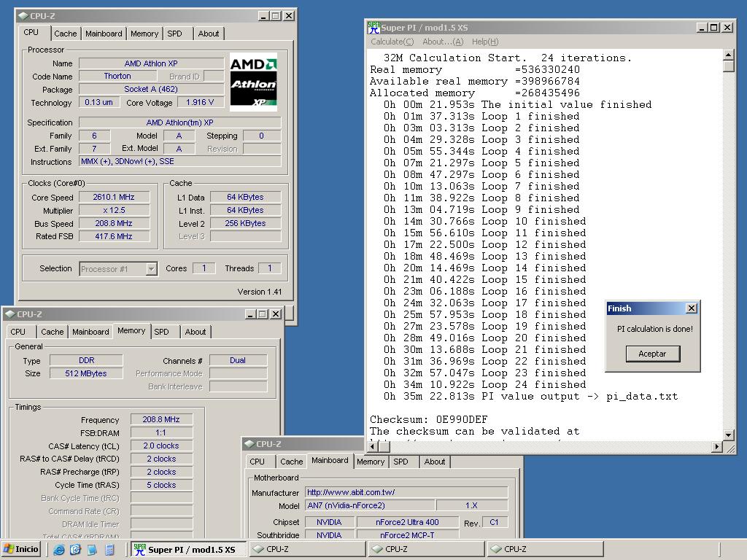Click memory CPU-Z window title icon

(10, 314)
